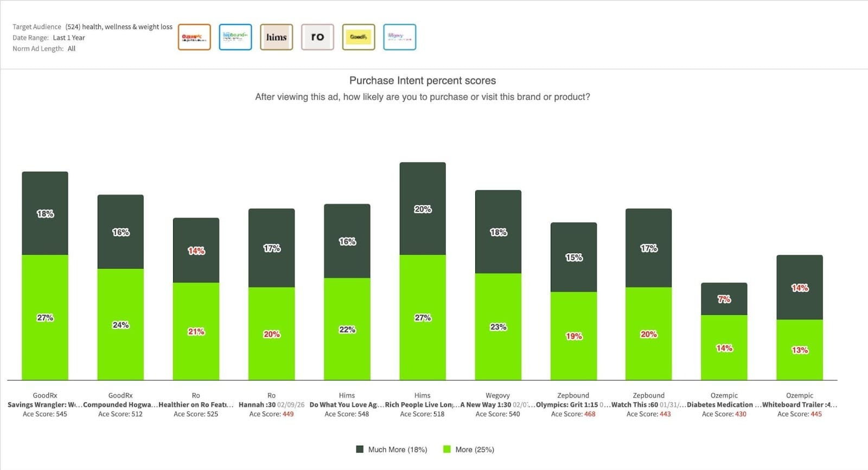Click the Norm Ad Length All value
Image resolution: width=868 pixels, height=470 pixels.
click(x=72, y=49)
